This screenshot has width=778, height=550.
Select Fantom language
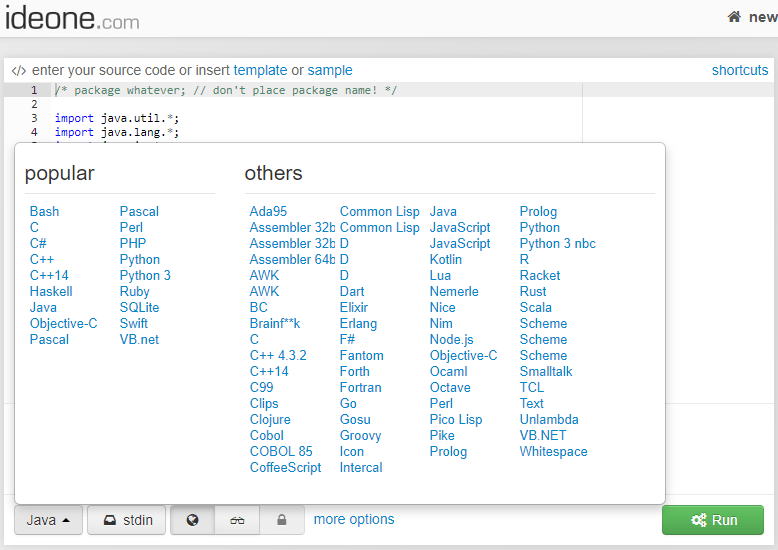click(362, 355)
